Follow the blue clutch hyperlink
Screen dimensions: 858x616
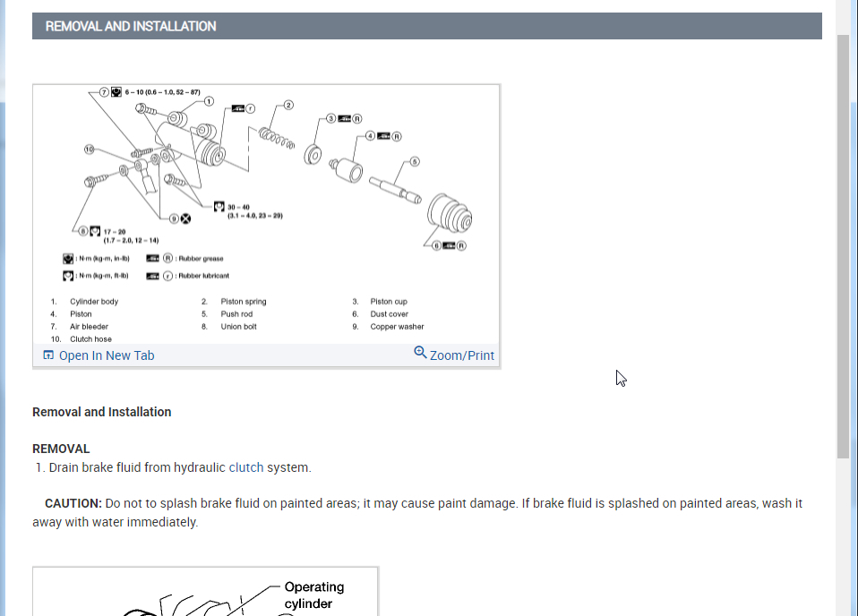click(246, 467)
